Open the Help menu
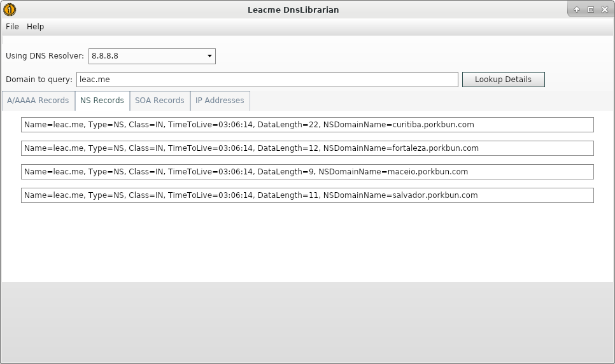Screen dimensions: 615x364 (x=35, y=27)
